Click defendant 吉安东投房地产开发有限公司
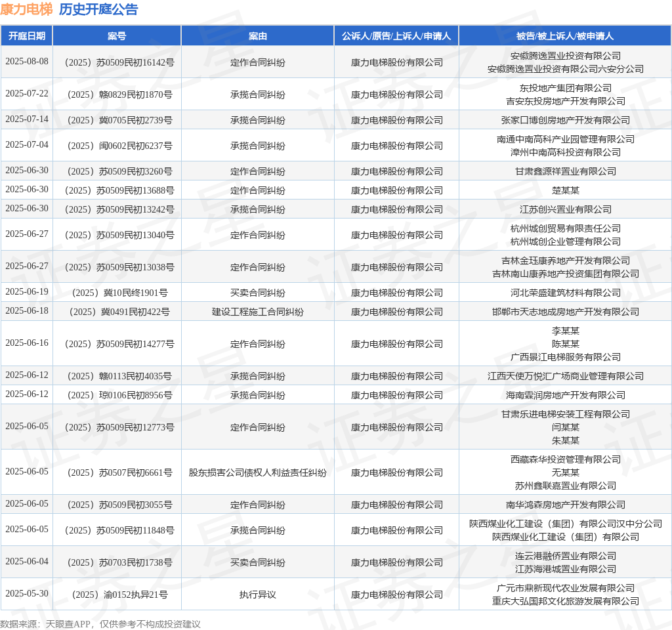Screen dimensions: 672x630 pyautogui.click(x=565, y=101)
